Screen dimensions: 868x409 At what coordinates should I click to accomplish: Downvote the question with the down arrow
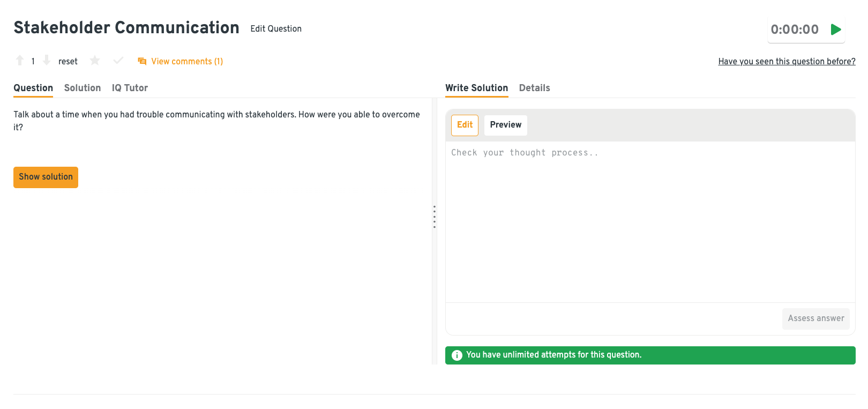click(x=47, y=61)
